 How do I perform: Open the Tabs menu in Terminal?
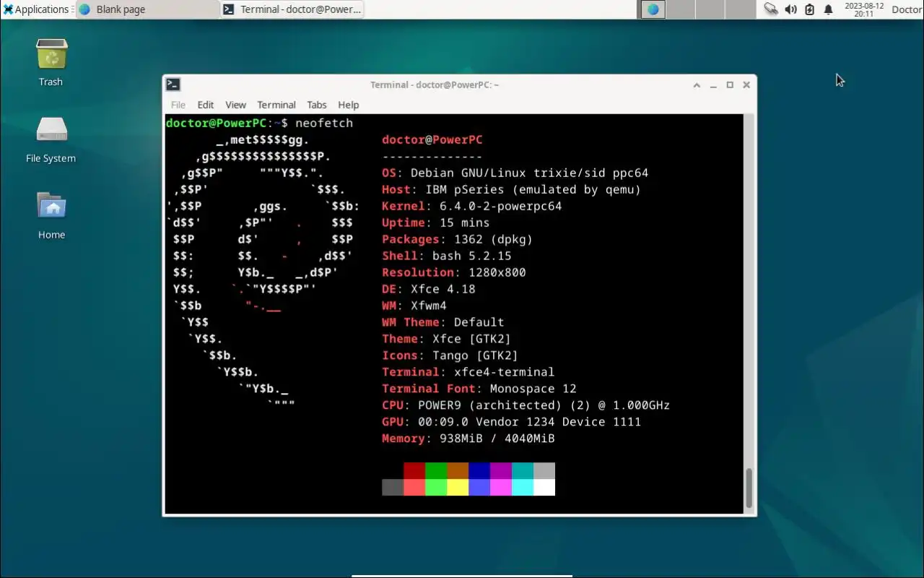tap(317, 105)
